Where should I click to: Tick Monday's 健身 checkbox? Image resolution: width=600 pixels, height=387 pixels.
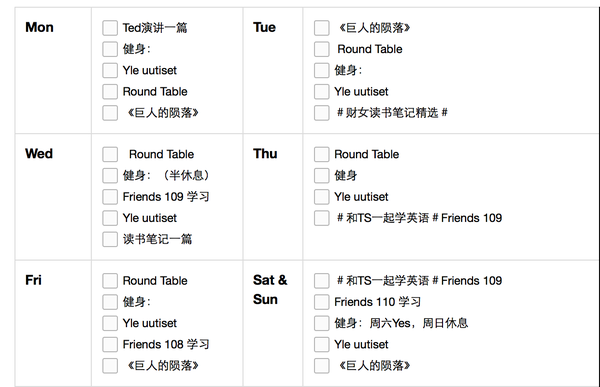click(110, 49)
